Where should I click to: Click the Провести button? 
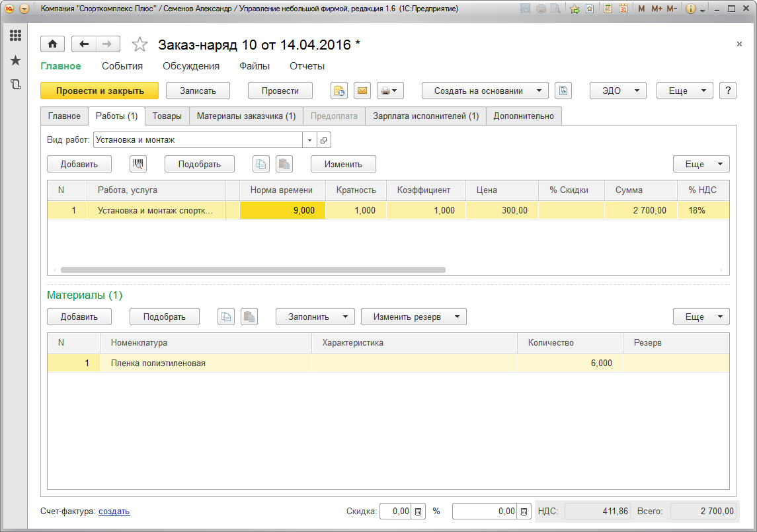click(x=280, y=91)
